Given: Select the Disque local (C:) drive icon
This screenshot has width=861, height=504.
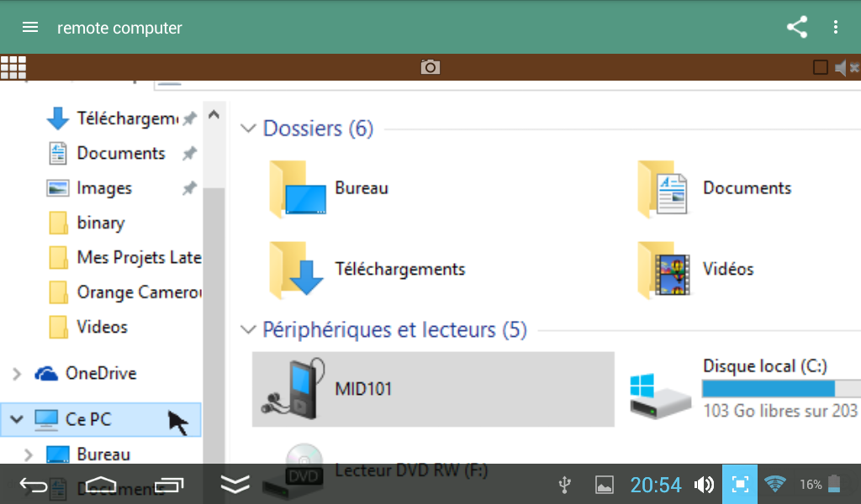Looking at the screenshot, I should (661, 396).
